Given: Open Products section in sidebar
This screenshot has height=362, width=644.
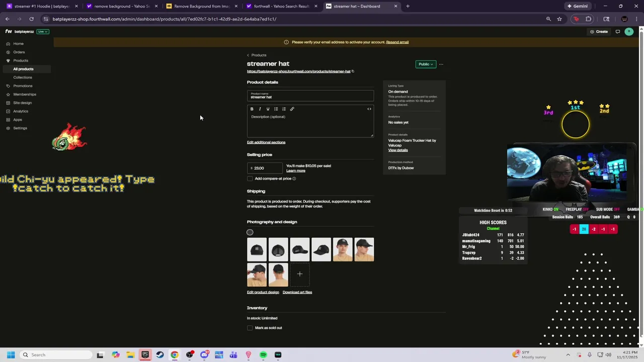Looking at the screenshot, I should coord(21,61).
